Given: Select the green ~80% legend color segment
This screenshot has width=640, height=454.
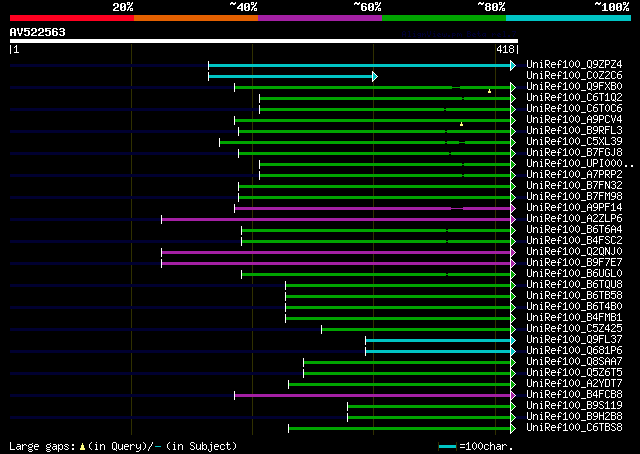Looking at the screenshot, I should tap(444, 18).
